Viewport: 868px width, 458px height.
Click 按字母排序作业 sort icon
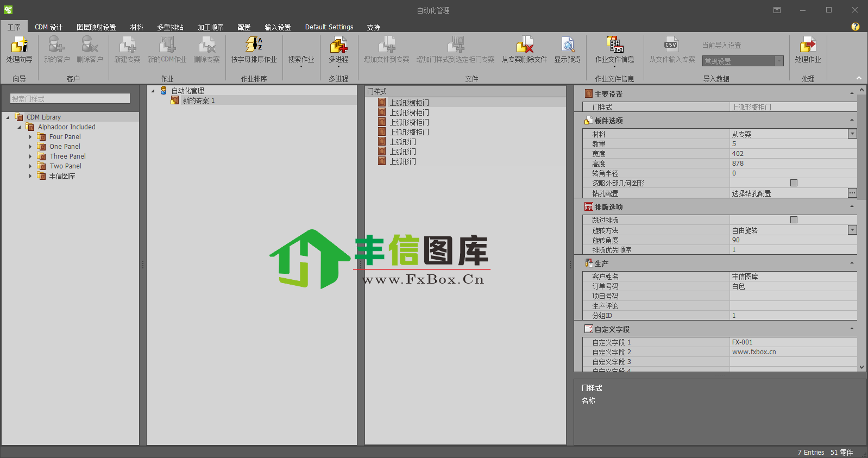pos(254,46)
